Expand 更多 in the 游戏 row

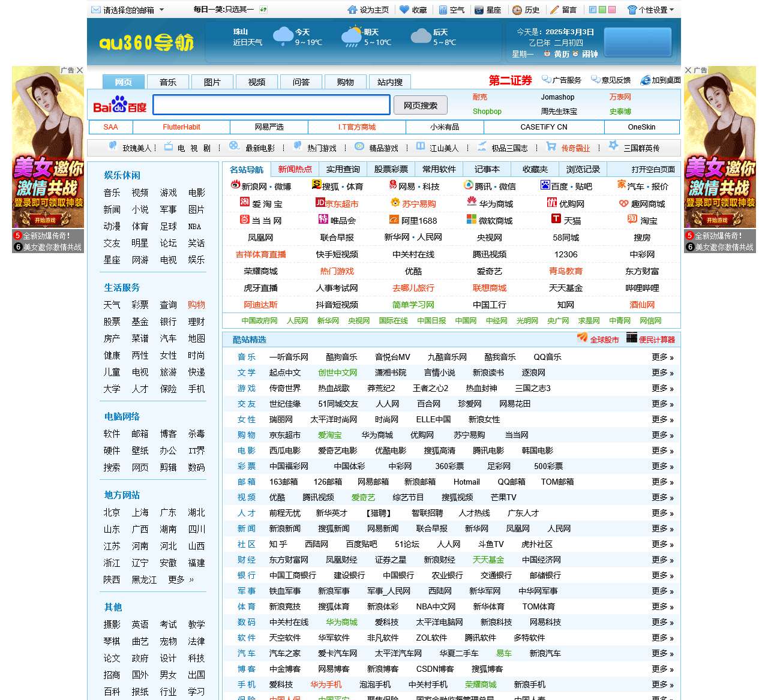662,388
